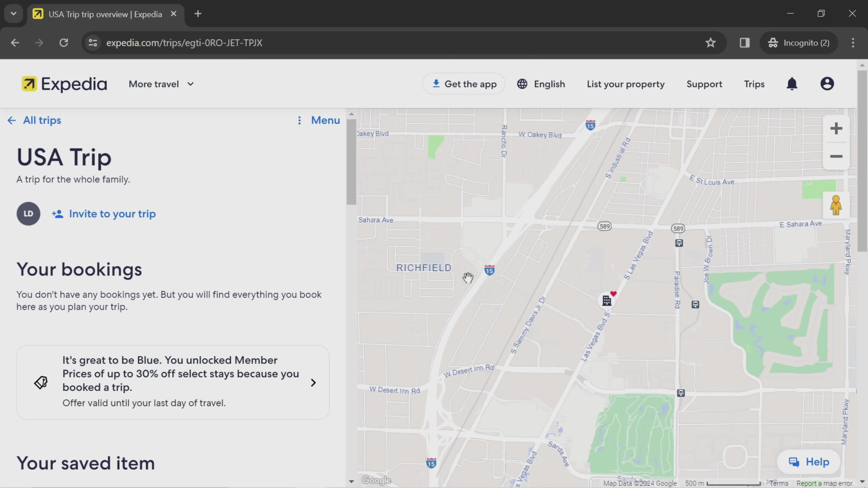
Task: Open the account profile icon
Action: click(x=827, y=84)
